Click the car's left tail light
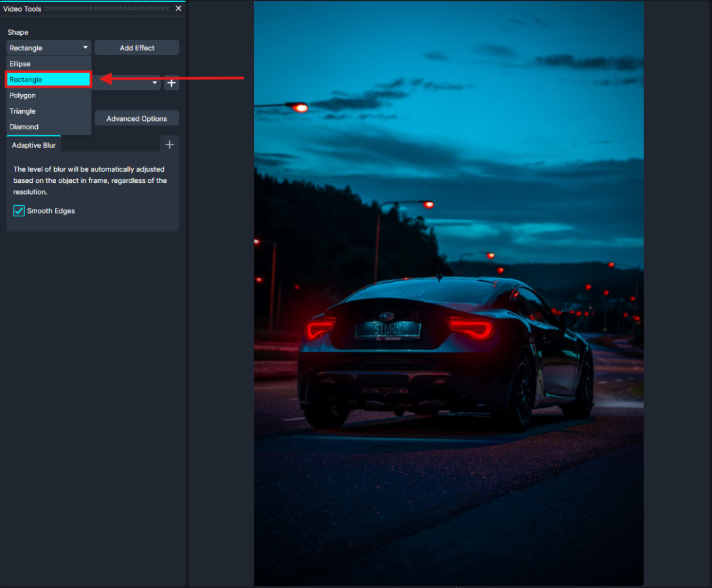 (x=321, y=328)
